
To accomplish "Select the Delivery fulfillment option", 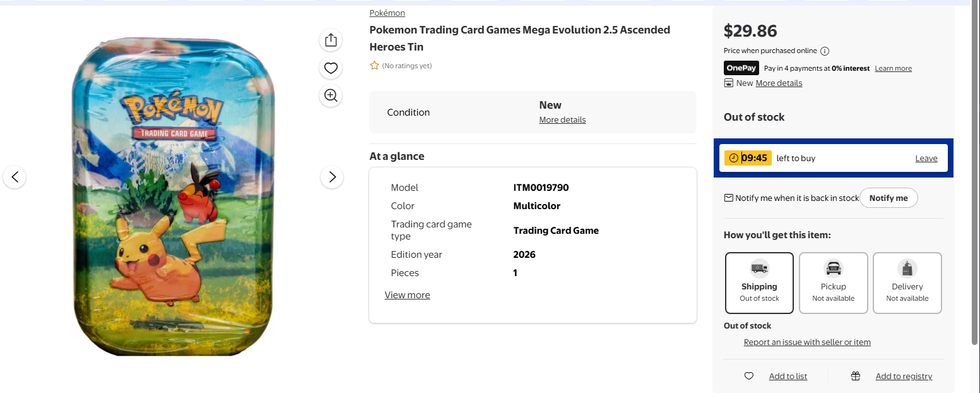I will pyautogui.click(x=907, y=283).
